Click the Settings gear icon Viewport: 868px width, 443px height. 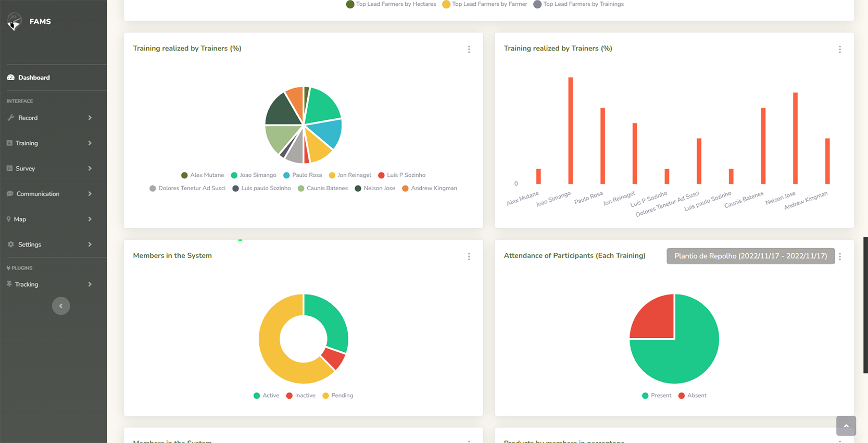tap(10, 244)
